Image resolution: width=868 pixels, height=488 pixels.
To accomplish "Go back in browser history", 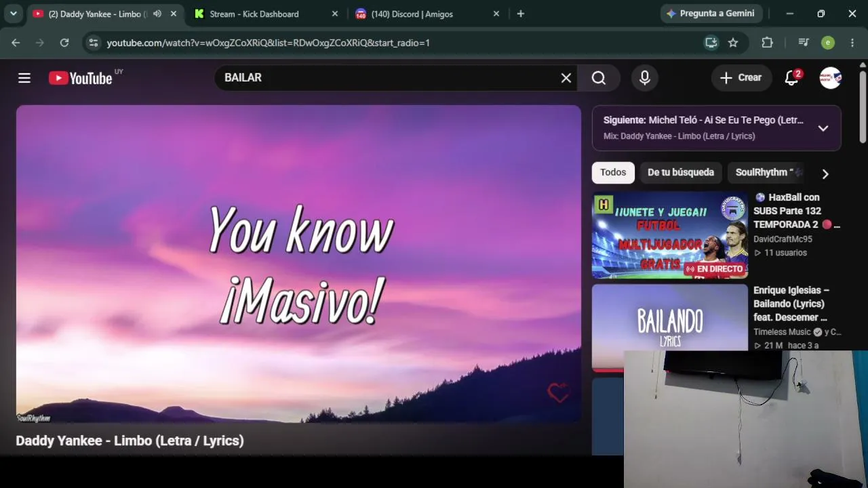I will click(x=16, y=43).
